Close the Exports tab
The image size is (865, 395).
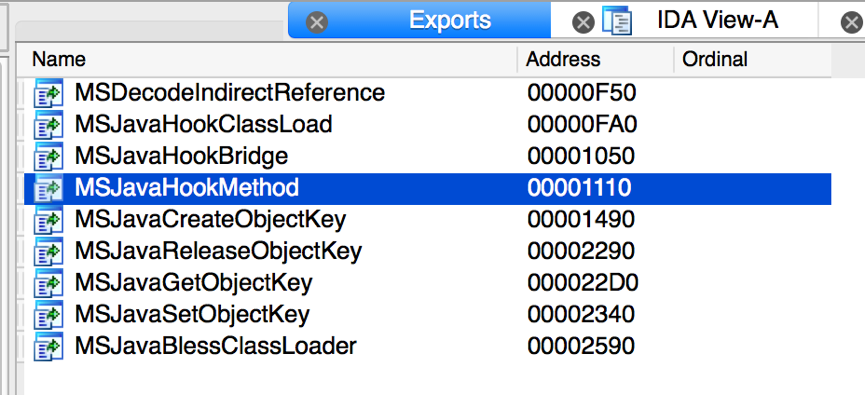[x=317, y=23]
